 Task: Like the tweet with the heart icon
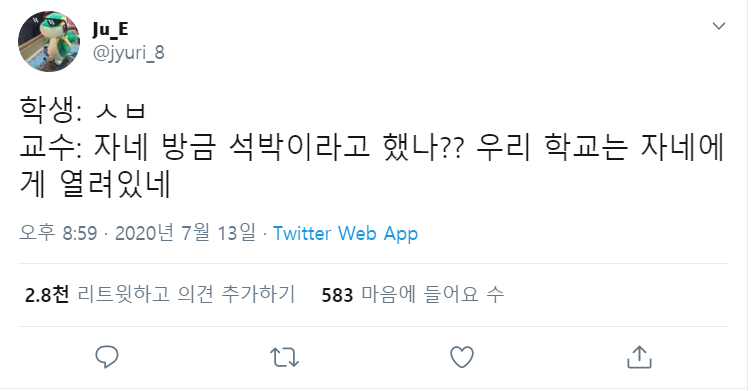(462, 357)
